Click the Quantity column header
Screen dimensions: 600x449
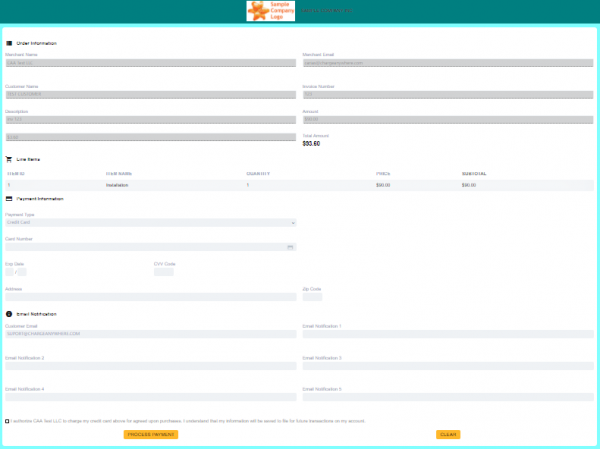coord(258,174)
